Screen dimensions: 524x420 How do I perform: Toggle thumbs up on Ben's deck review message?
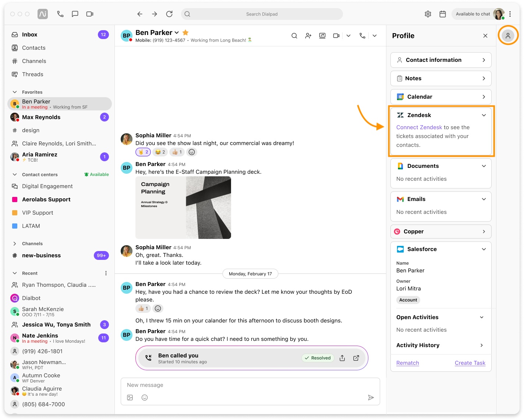click(143, 308)
